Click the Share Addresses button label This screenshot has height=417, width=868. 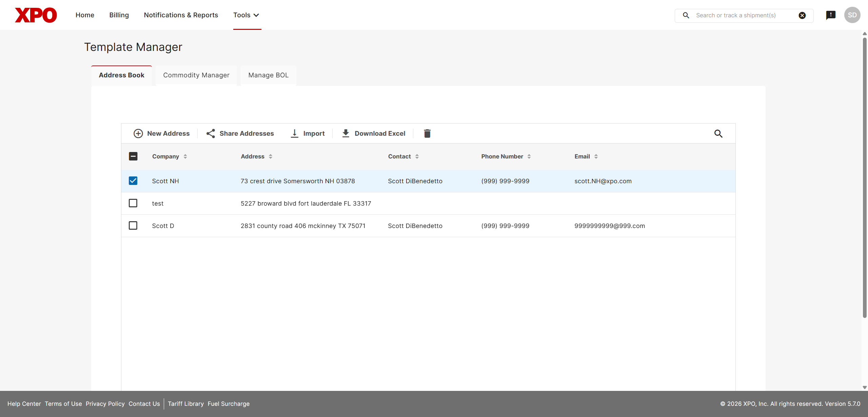tap(247, 134)
